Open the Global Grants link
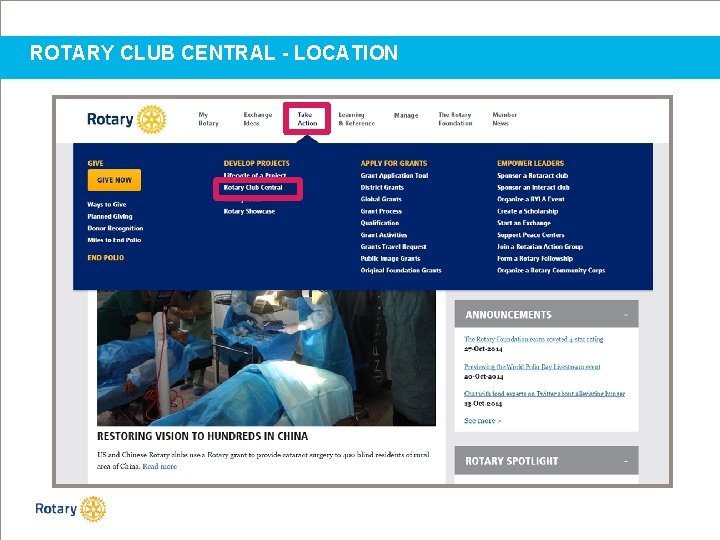The height and width of the screenshot is (540, 720). pyautogui.click(x=381, y=199)
